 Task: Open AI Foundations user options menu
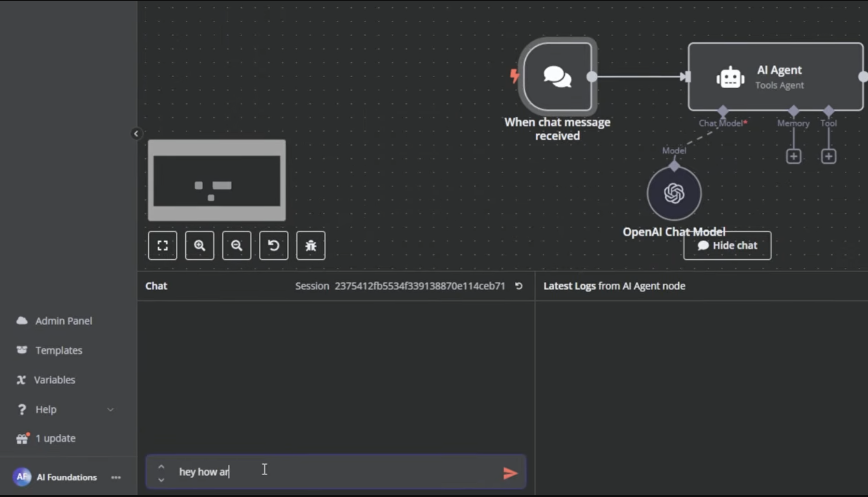tap(116, 477)
